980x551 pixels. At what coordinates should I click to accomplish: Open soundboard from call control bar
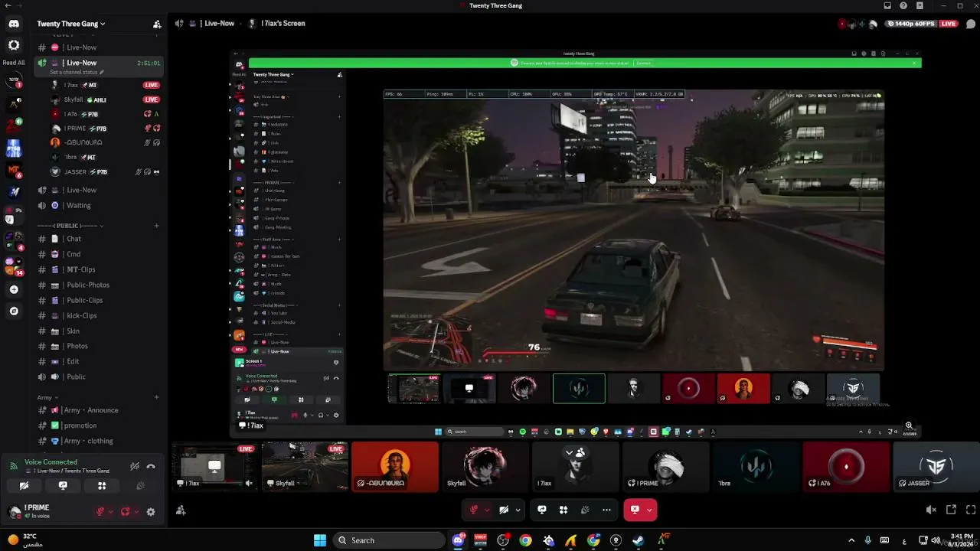point(585,510)
